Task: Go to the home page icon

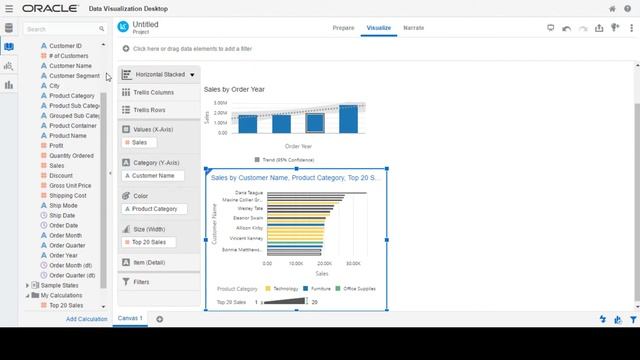Action: tap(612, 9)
